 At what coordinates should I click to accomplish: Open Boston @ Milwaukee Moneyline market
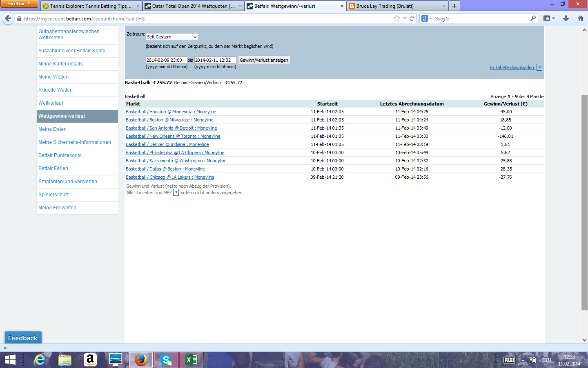click(x=169, y=120)
